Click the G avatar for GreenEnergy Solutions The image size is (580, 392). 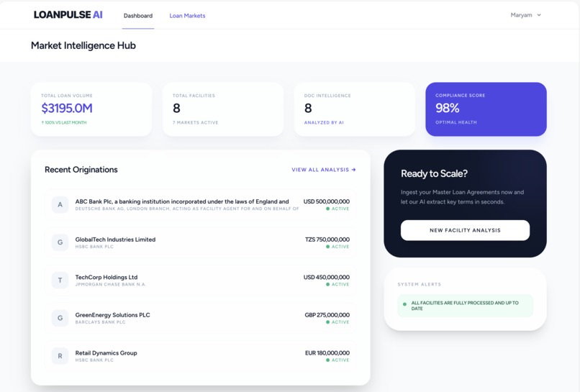pos(60,318)
